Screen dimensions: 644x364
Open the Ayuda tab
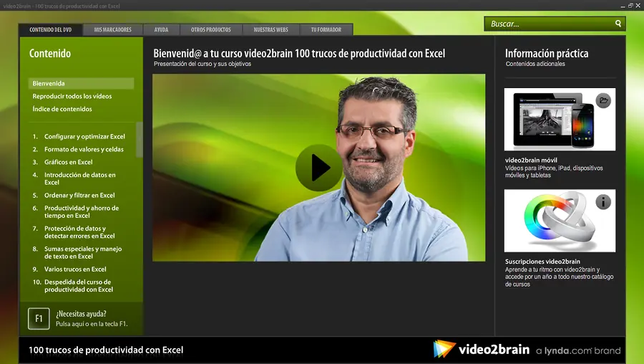pos(162,29)
